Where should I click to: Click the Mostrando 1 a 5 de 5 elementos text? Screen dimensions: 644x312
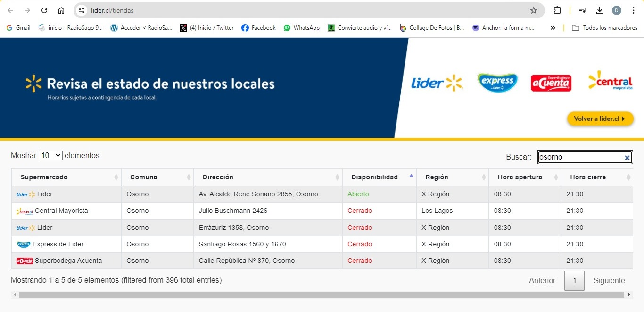[x=116, y=280]
